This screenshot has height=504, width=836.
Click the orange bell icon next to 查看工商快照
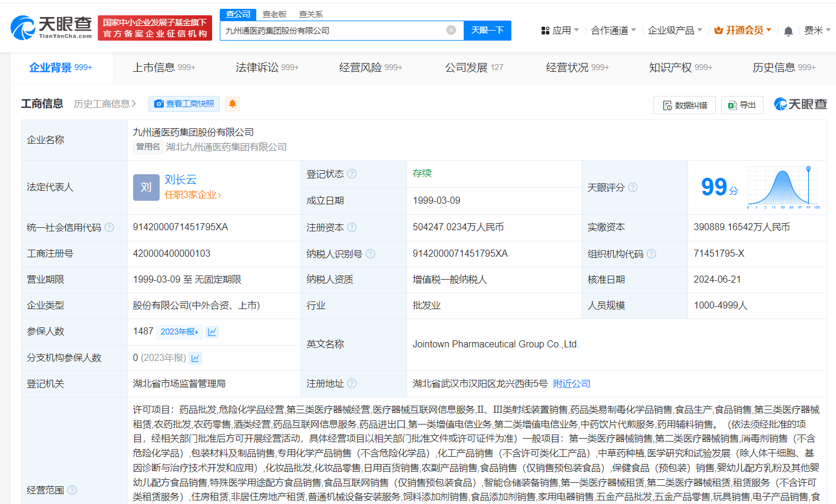click(x=232, y=104)
